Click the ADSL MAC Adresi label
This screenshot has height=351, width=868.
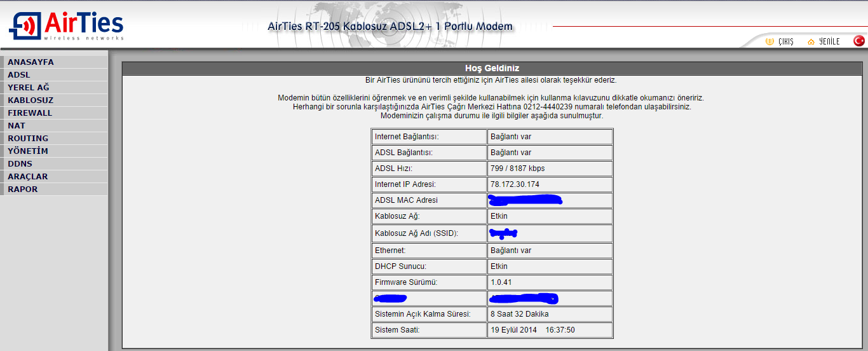(406, 200)
